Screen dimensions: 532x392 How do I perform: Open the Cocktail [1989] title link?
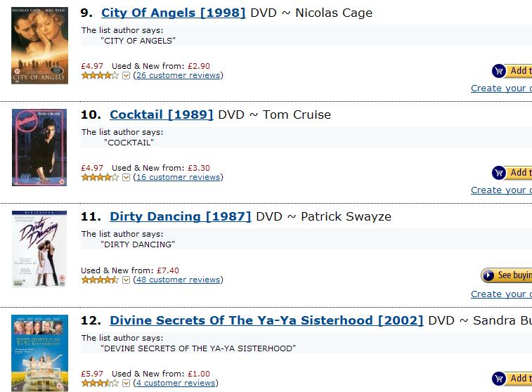161,115
